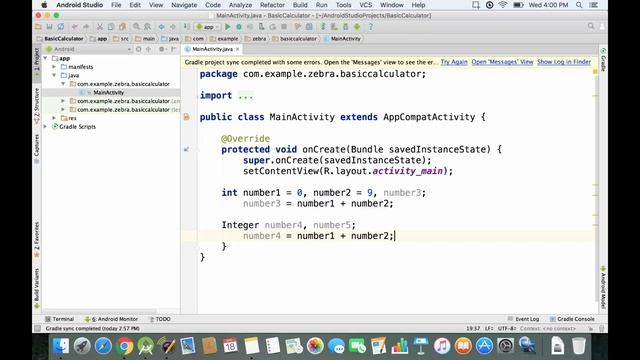Click the Open folder toolbar icon

tap(38, 27)
